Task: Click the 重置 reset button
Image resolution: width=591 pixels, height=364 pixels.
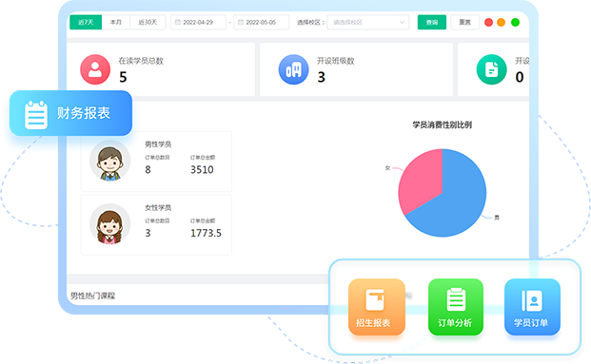Action: 464,22
